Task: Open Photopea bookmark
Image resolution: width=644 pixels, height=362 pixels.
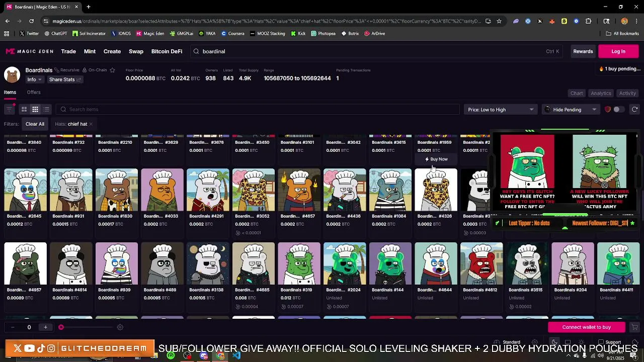Action: pos(323,34)
